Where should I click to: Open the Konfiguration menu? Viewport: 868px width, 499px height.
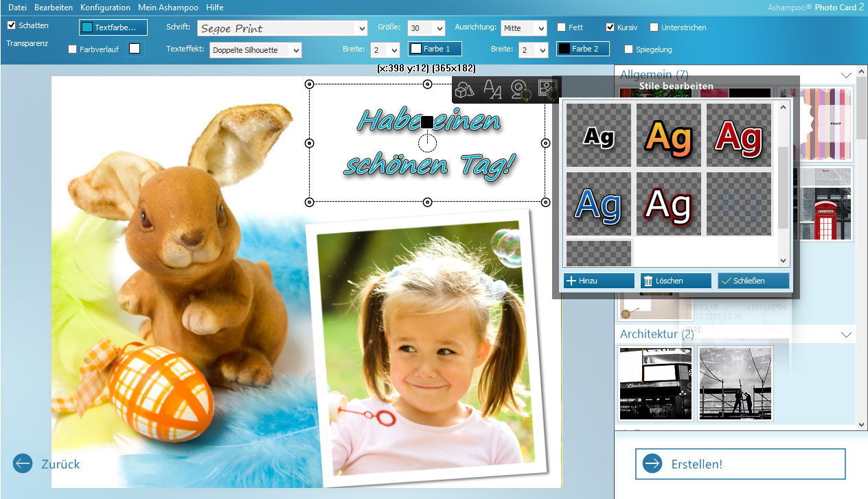click(x=105, y=7)
